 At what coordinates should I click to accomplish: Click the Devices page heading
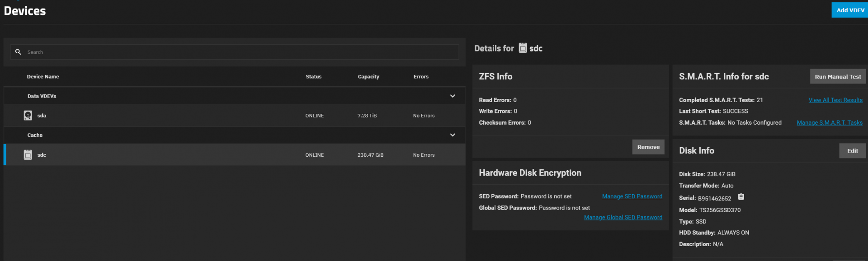pos(25,11)
